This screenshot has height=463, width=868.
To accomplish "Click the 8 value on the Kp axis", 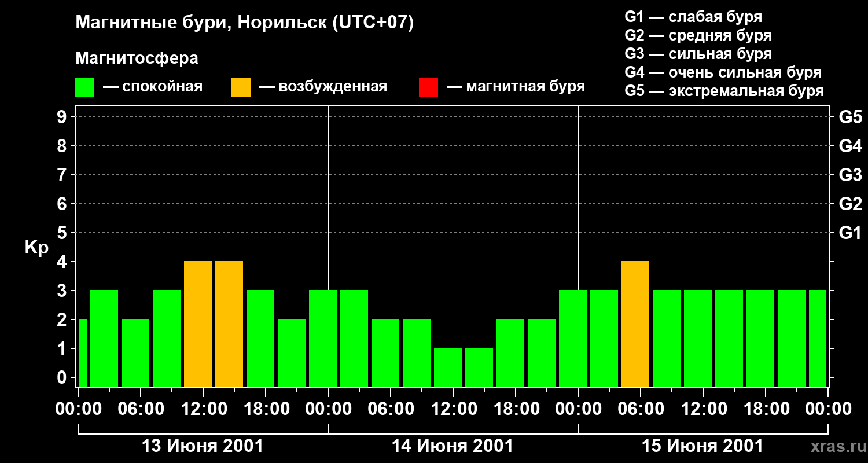I will [x=63, y=146].
